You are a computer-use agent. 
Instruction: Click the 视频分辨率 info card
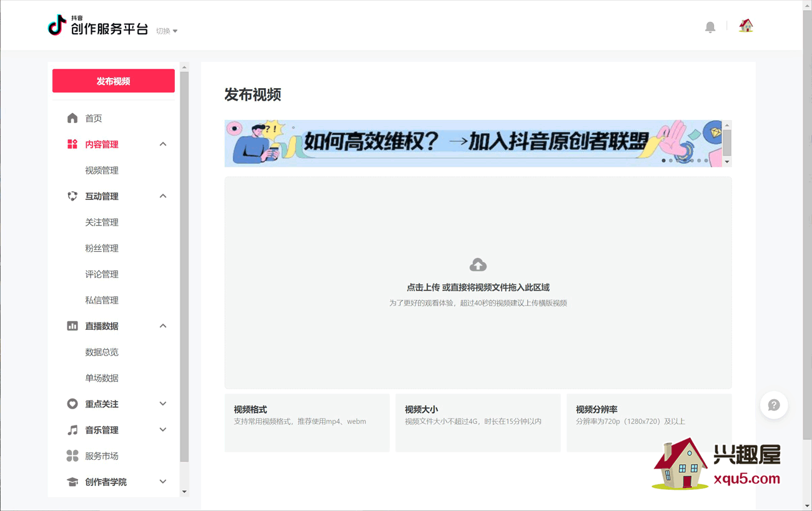tap(649, 423)
